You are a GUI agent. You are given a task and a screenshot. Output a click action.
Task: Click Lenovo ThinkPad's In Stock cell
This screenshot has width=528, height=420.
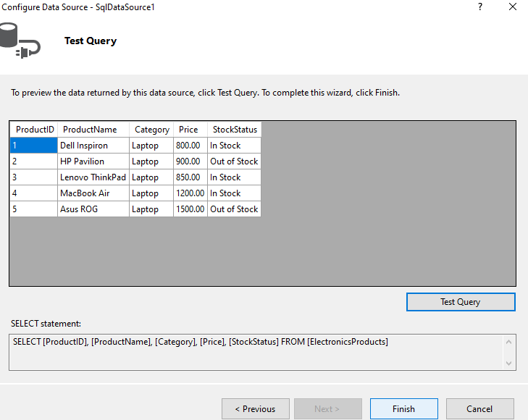(x=234, y=177)
